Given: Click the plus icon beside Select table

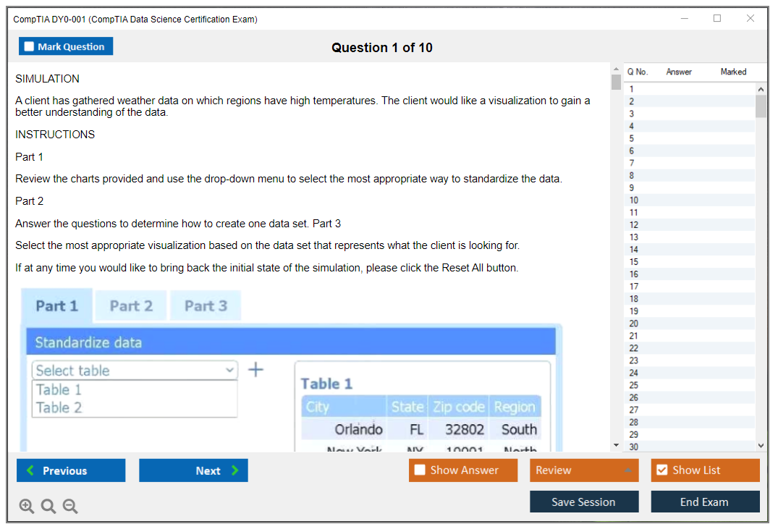Looking at the screenshot, I should pyautogui.click(x=254, y=369).
